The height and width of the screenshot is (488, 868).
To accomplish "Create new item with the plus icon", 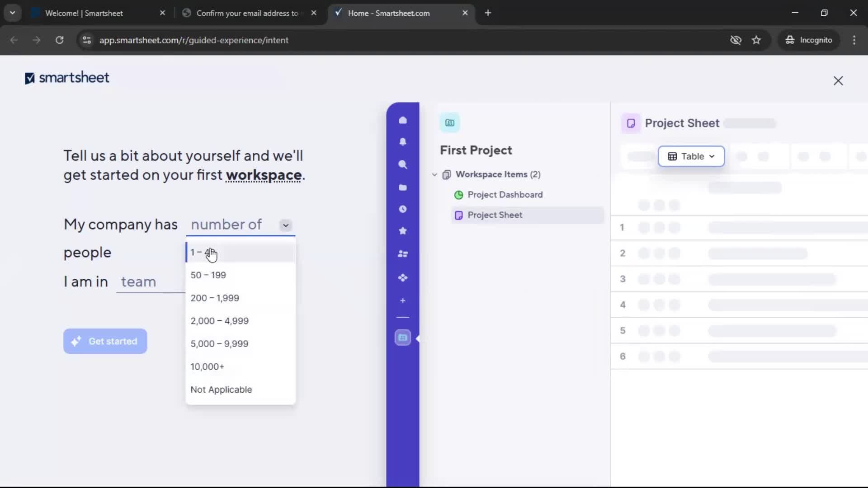I will tap(402, 300).
